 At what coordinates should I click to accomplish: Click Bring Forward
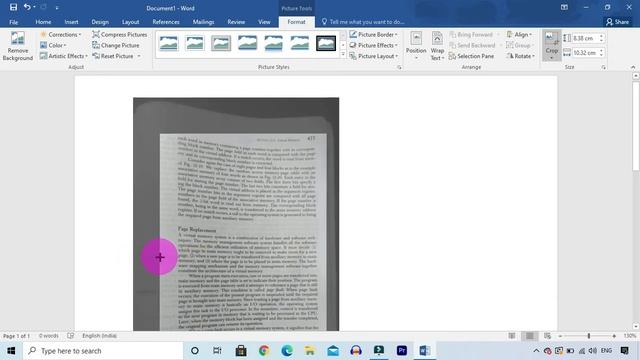pyautogui.click(x=474, y=35)
